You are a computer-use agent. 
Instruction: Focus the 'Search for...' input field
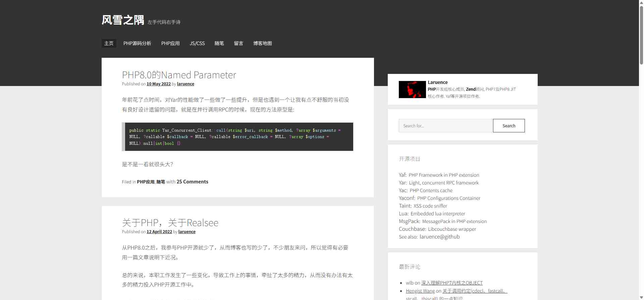445,126
